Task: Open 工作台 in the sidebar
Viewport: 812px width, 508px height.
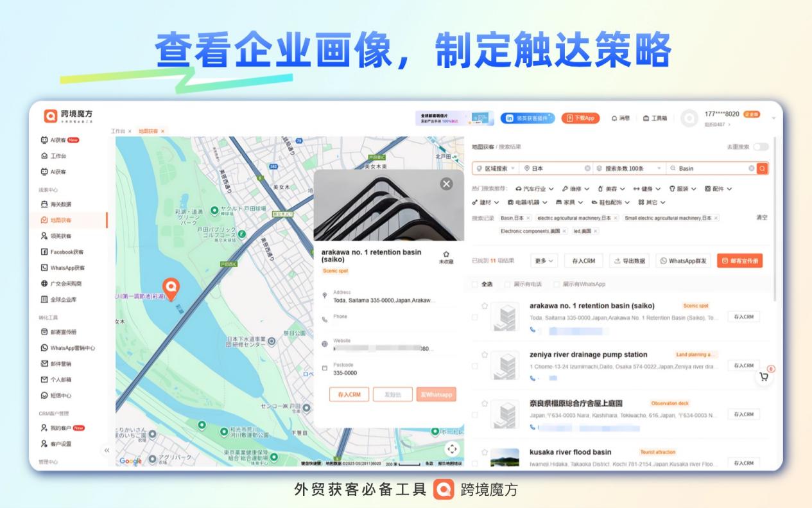Action: tap(54, 156)
